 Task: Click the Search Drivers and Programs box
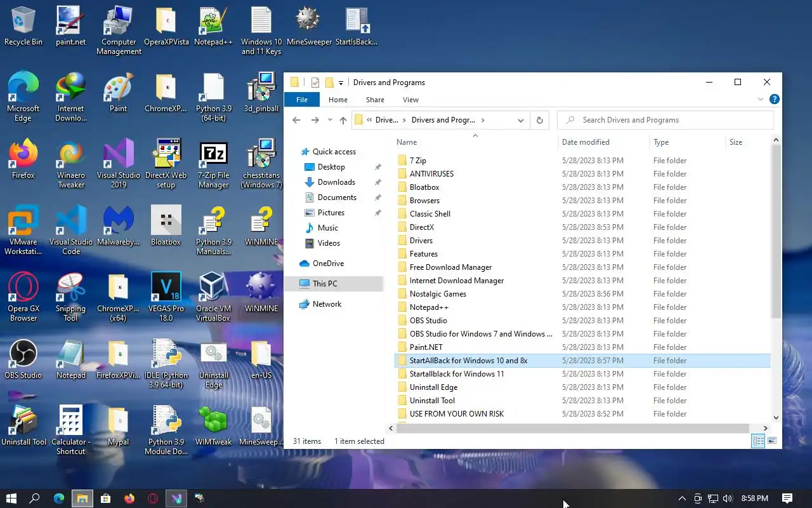[x=665, y=120]
